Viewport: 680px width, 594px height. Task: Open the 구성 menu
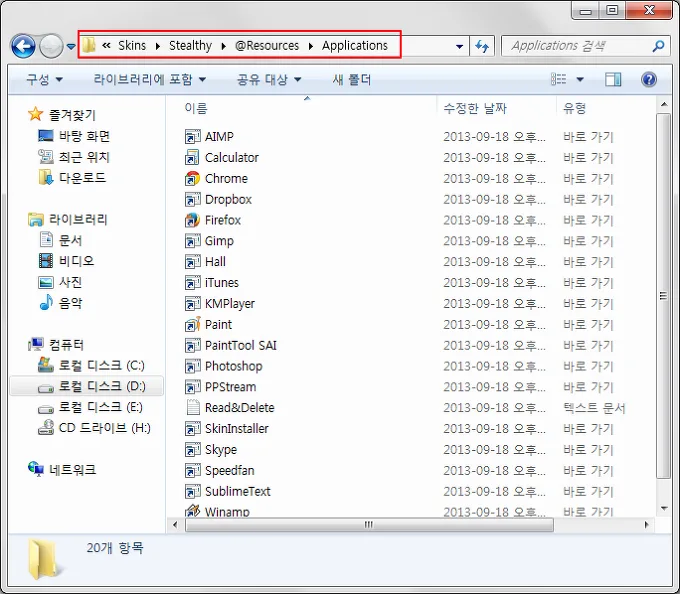(45, 79)
